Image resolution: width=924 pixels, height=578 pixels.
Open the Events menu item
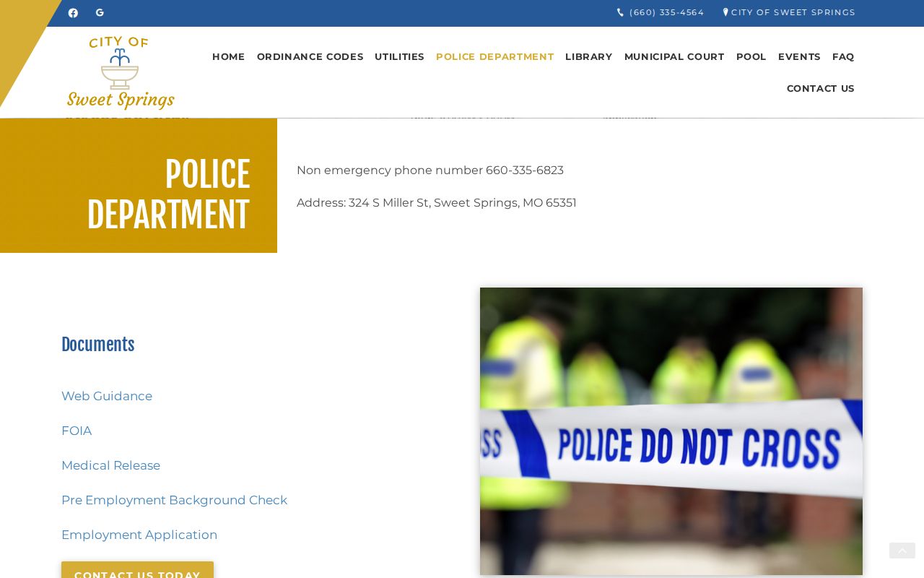click(x=799, y=56)
